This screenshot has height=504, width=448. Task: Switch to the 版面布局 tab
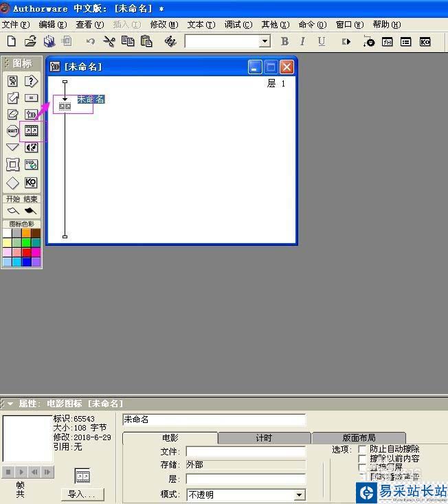coord(359,438)
